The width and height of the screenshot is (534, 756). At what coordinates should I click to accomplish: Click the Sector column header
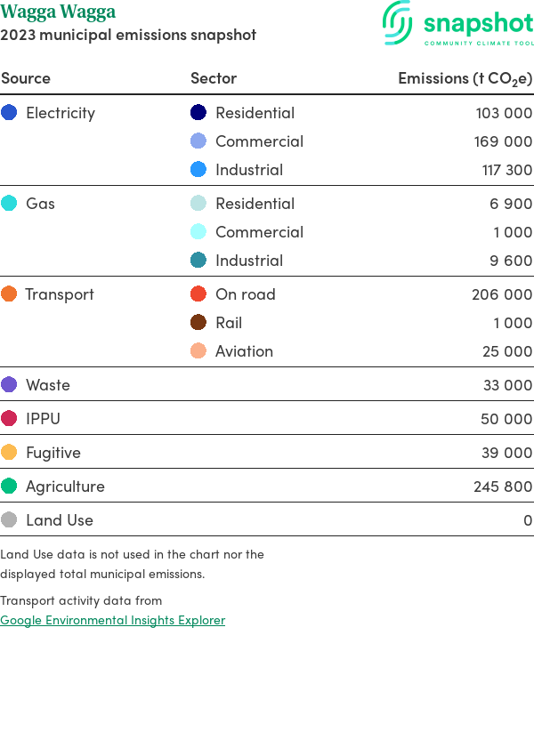pyautogui.click(x=214, y=78)
